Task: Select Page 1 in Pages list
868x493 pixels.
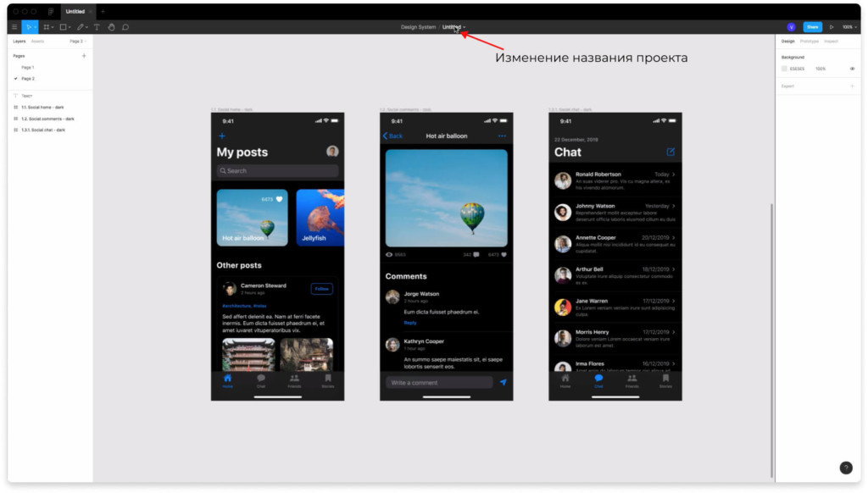Action: [x=28, y=67]
